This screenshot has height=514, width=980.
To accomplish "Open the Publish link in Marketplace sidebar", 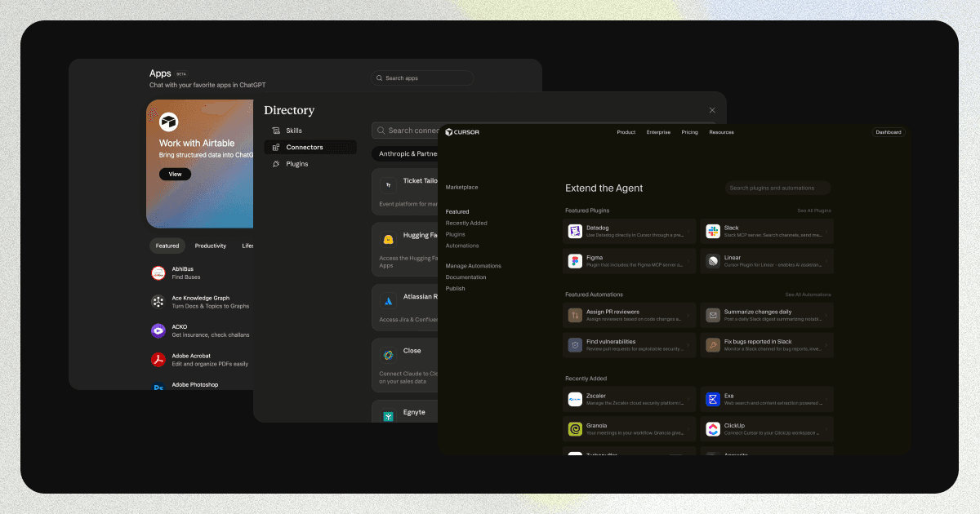I will tap(455, 289).
